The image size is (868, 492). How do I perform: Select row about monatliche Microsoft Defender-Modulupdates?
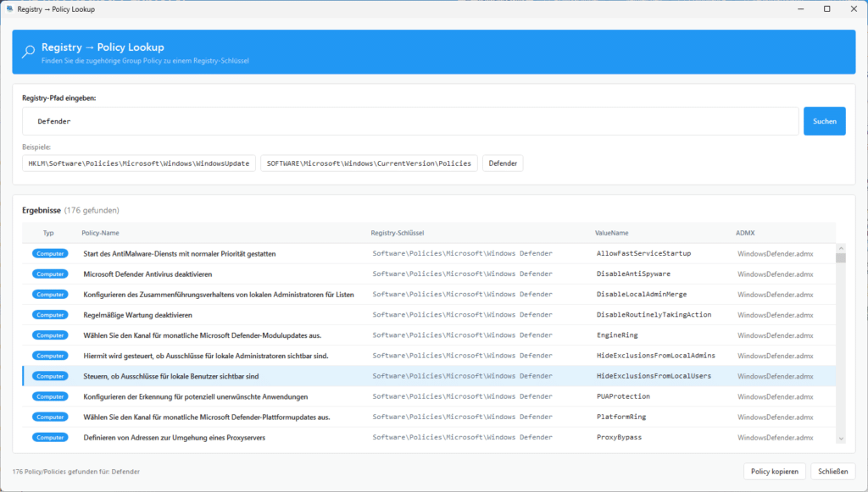(x=429, y=335)
